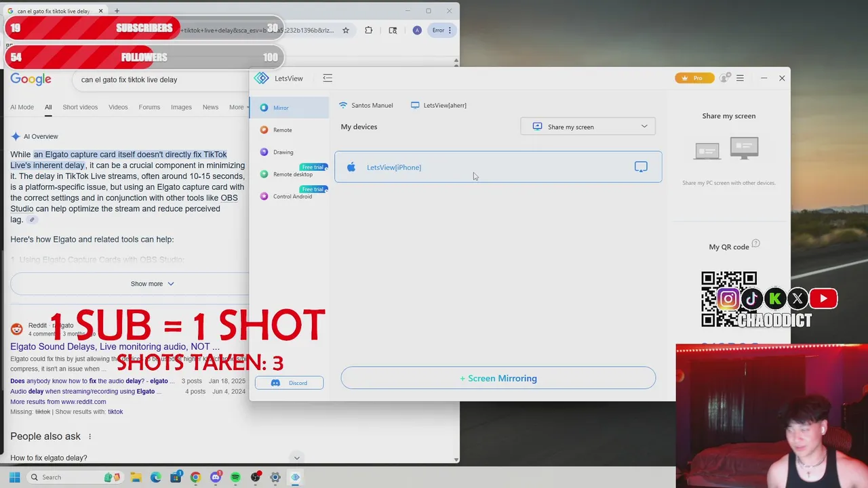
Task: Open the Windows Start menu
Action: [14, 477]
